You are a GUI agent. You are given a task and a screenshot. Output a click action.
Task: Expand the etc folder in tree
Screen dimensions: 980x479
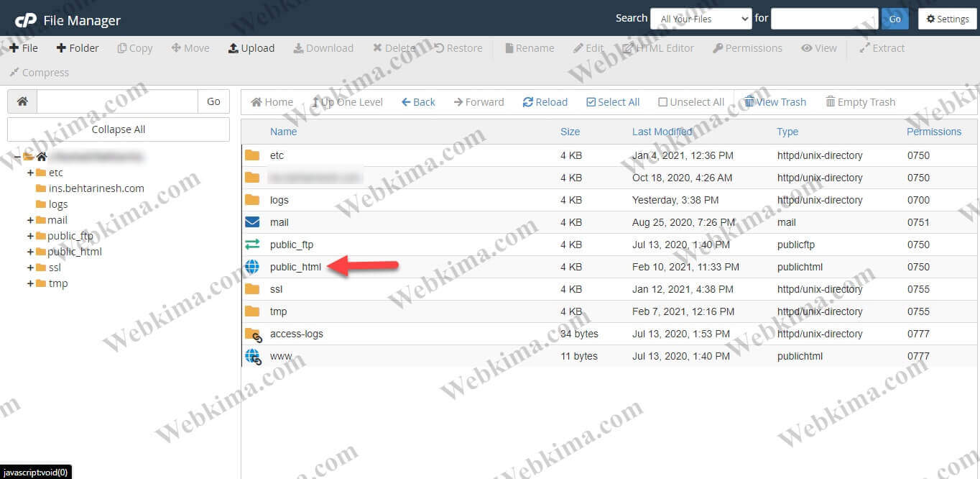click(x=30, y=173)
